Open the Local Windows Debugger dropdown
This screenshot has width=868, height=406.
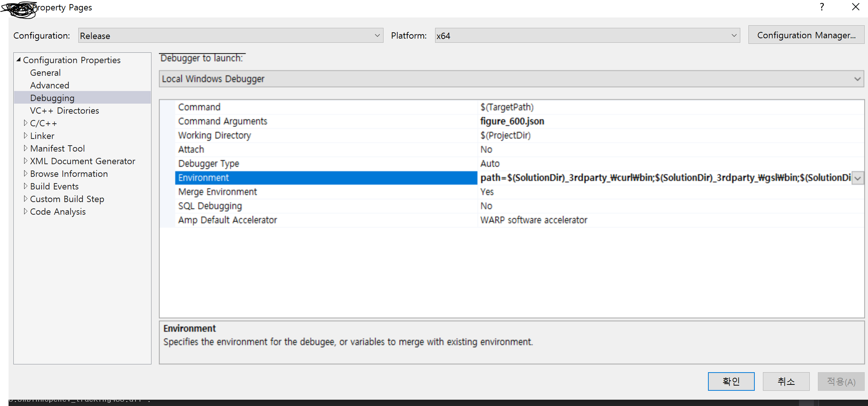pyautogui.click(x=511, y=79)
